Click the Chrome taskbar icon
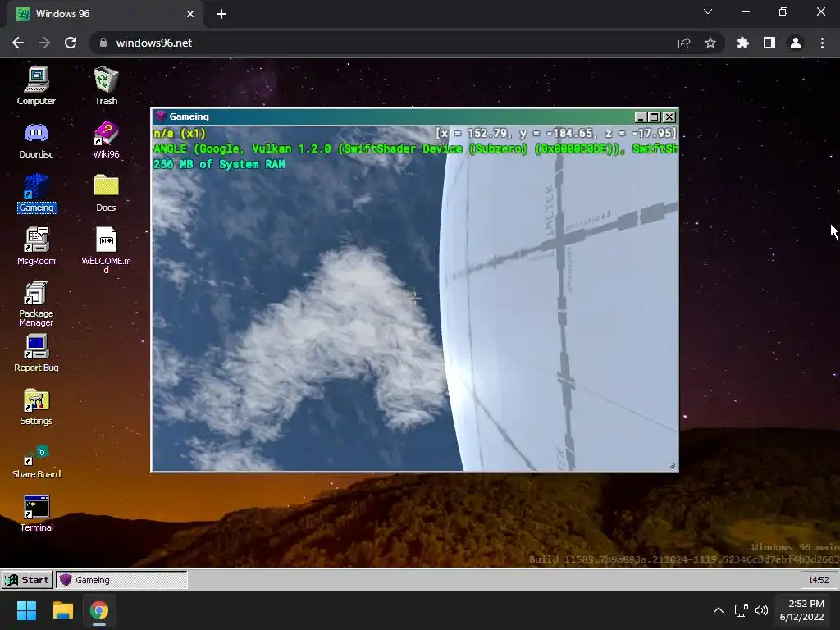This screenshot has height=630, width=840. tap(99, 610)
